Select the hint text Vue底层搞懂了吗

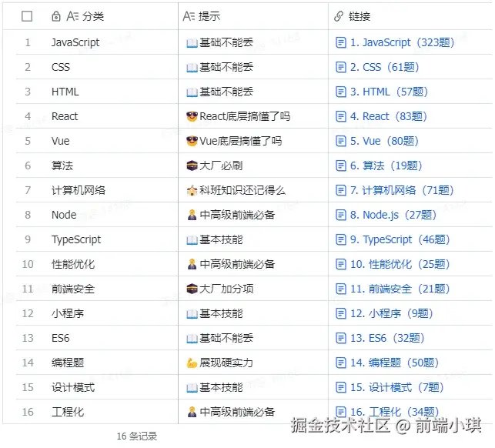pos(240,141)
